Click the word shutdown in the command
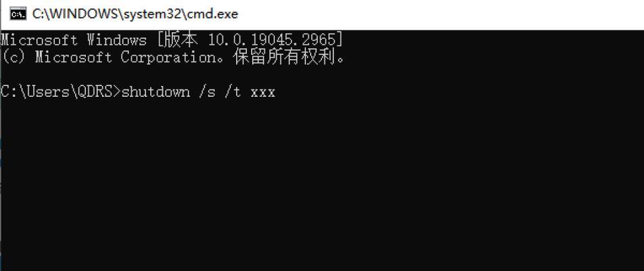The image size is (644, 271). pos(156,91)
